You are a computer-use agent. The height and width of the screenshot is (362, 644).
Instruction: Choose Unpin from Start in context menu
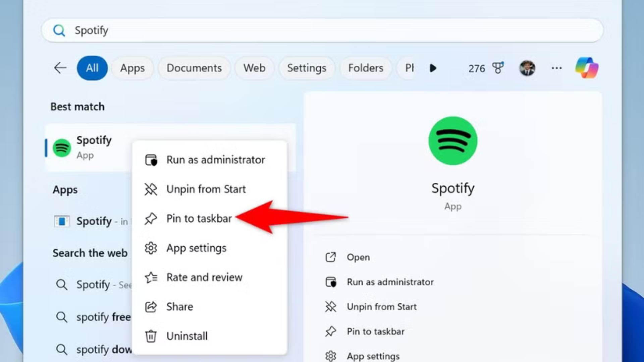[210, 189]
